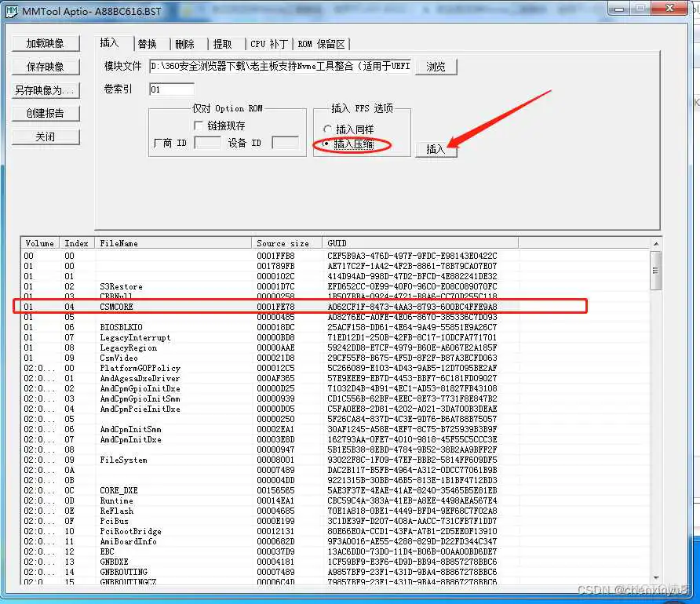Select the CSMCORE module row
Screen dimensions: 700x604
118,307
